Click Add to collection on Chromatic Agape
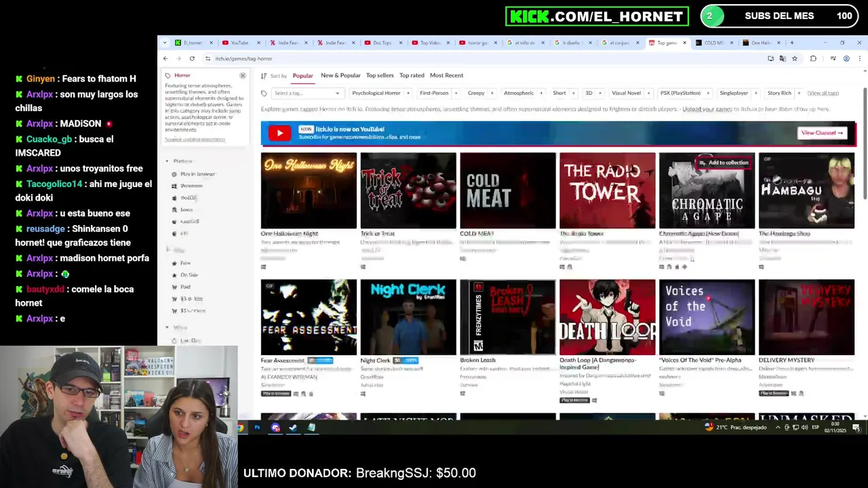868x488 pixels. [724, 163]
